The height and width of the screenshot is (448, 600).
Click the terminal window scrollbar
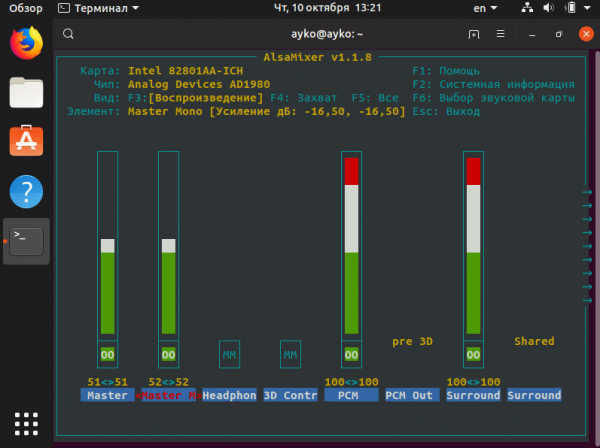coord(597,245)
